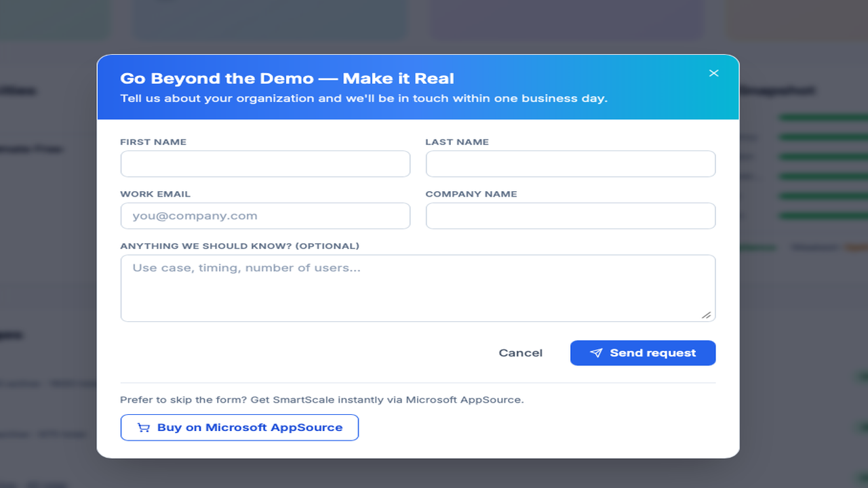Image resolution: width=868 pixels, height=488 pixels.
Task: Click the WORK EMAIL label
Action: pos(155,194)
